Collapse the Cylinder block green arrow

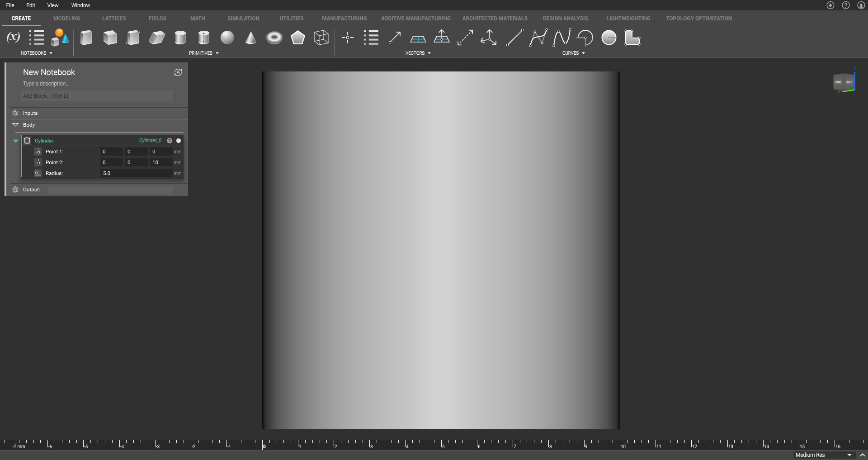point(15,141)
